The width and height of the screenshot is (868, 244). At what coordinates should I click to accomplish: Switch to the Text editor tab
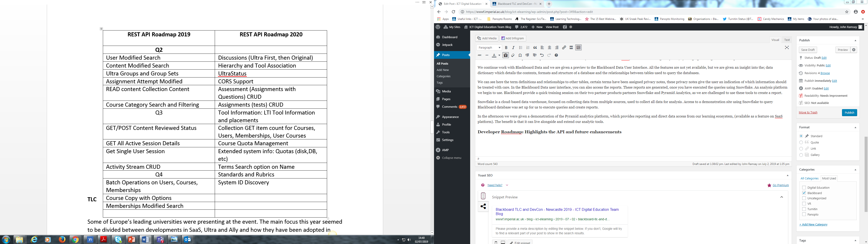point(787,40)
